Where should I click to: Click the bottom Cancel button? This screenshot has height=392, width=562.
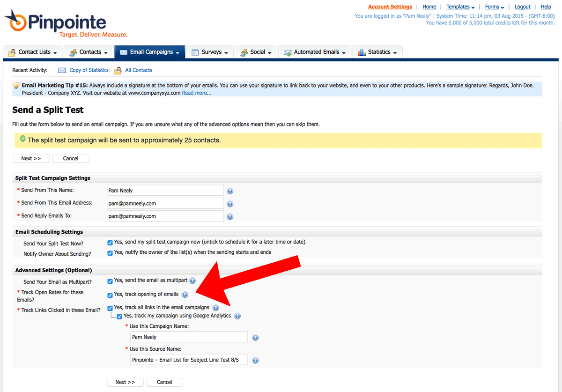165,382
